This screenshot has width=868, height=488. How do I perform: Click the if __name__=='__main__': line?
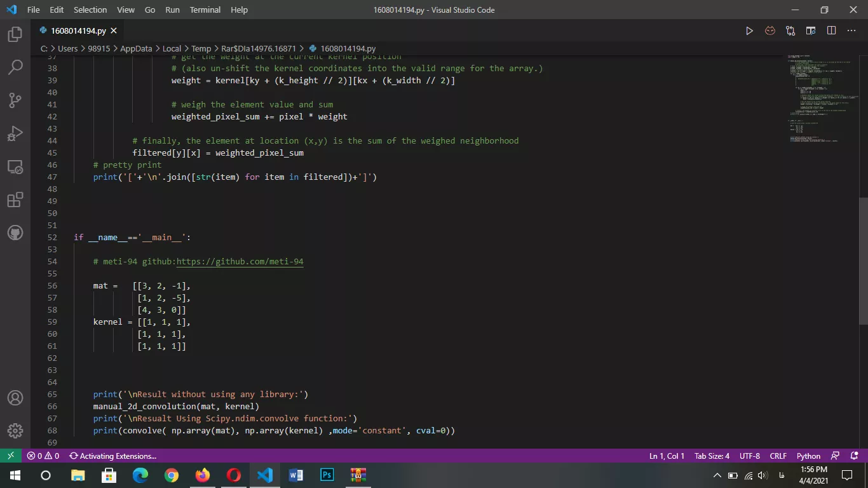132,237
